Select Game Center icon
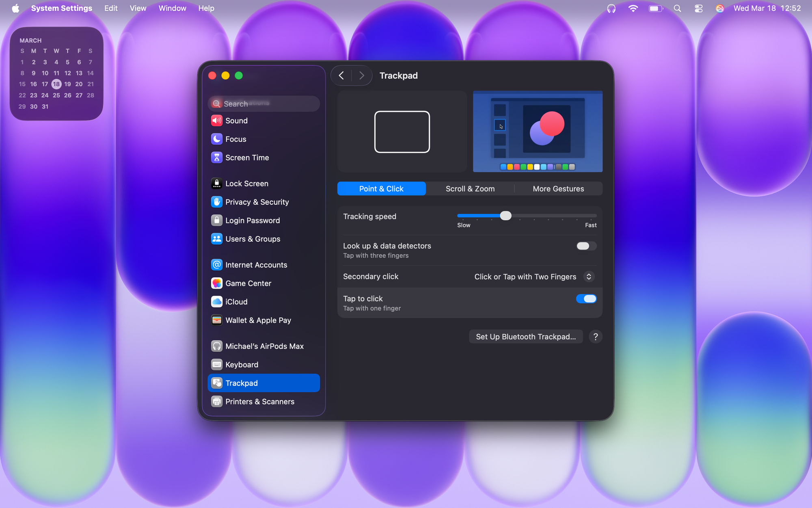The width and height of the screenshot is (812, 508). coord(216,283)
